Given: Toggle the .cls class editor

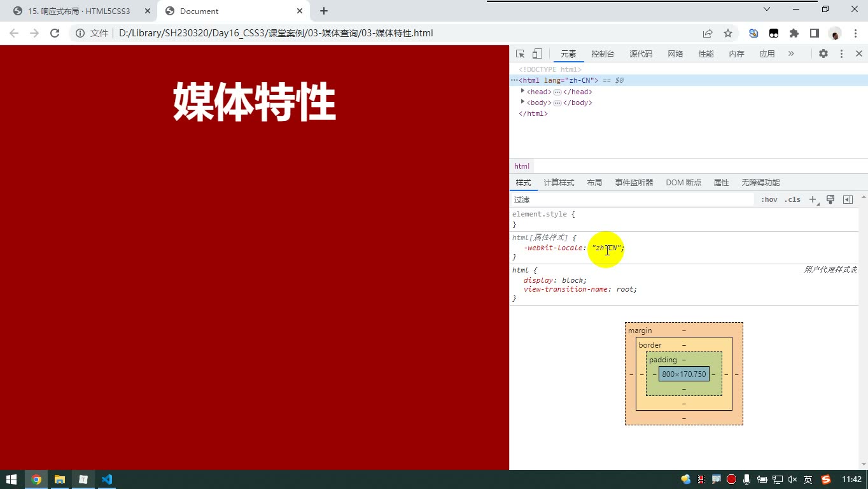Looking at the screenshot, I should click(792, 199).
